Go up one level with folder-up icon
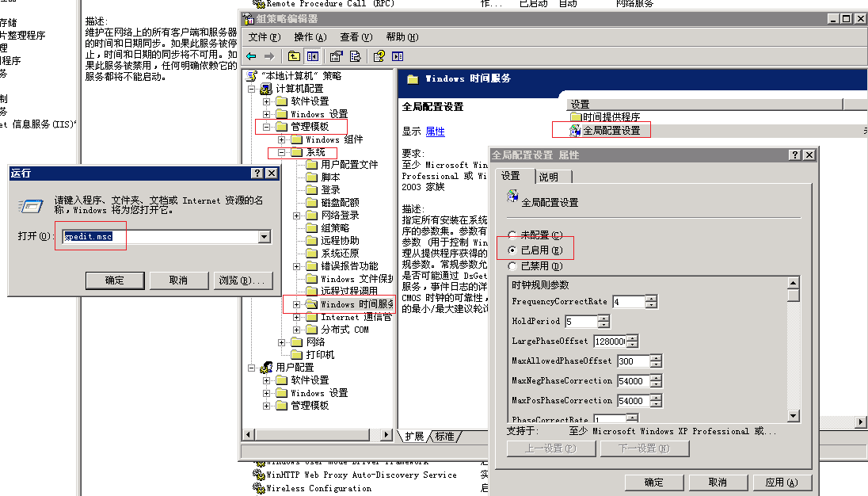Screen dimensions: 868x496 [x=294, y=56]
